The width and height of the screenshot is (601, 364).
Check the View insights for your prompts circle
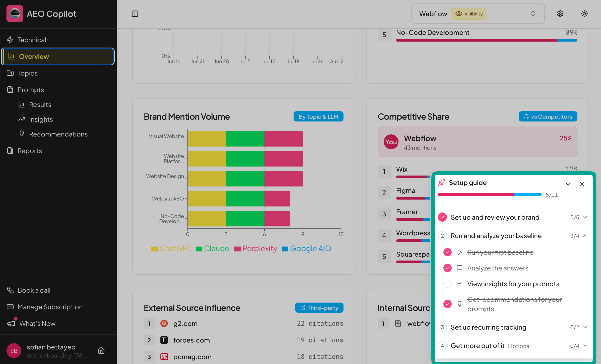[x=447, y=284]
